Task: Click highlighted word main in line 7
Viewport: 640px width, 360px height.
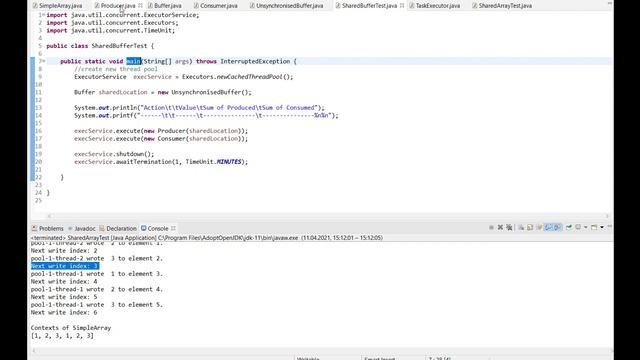Action: (x=133, y=61)
